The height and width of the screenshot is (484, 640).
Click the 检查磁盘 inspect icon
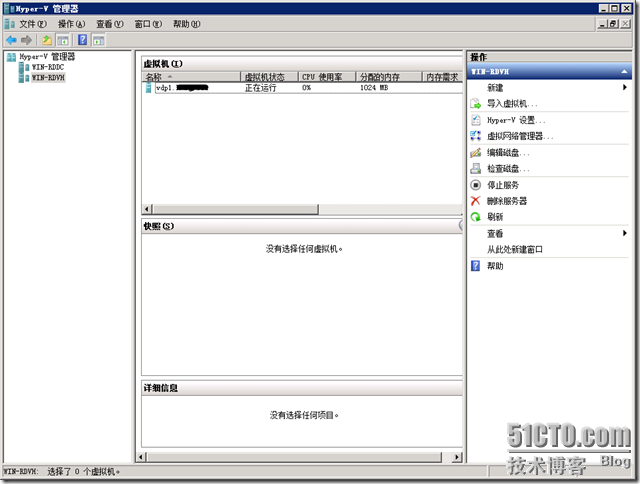tap(476, 168)
